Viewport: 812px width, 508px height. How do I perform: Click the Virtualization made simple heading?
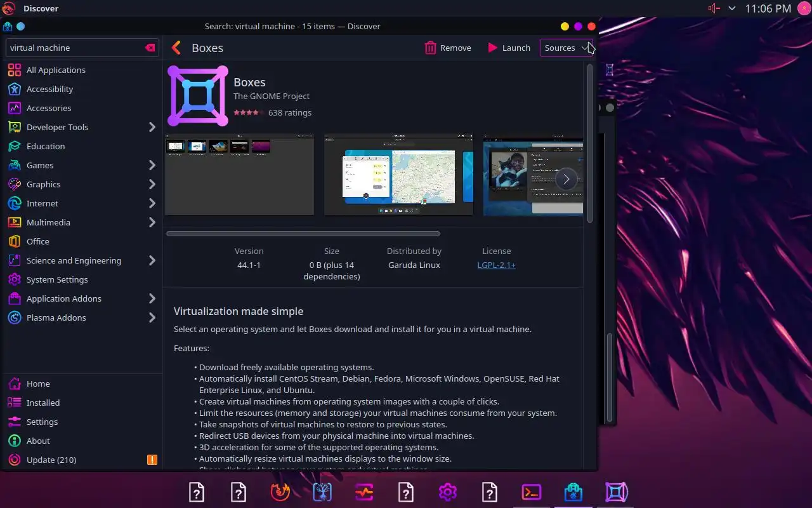click(x=239, y=311)
